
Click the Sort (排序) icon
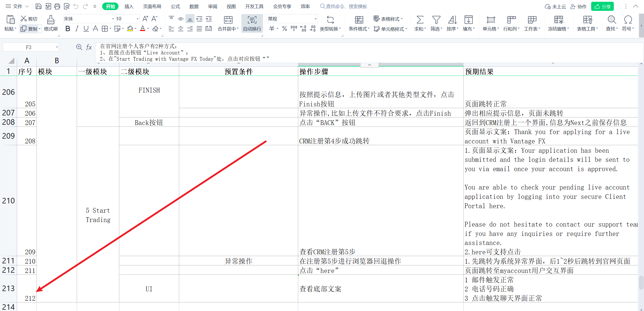[452, 20]
